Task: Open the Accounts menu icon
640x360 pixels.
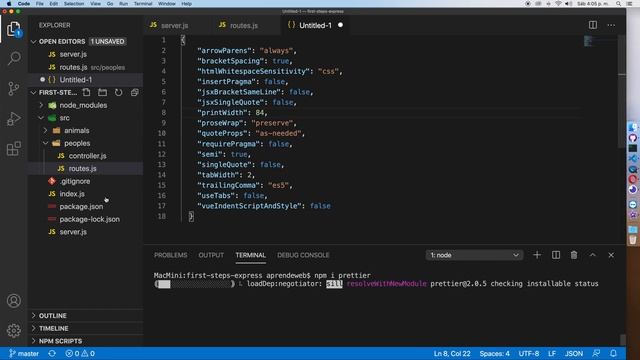Action: click(13, 301)
